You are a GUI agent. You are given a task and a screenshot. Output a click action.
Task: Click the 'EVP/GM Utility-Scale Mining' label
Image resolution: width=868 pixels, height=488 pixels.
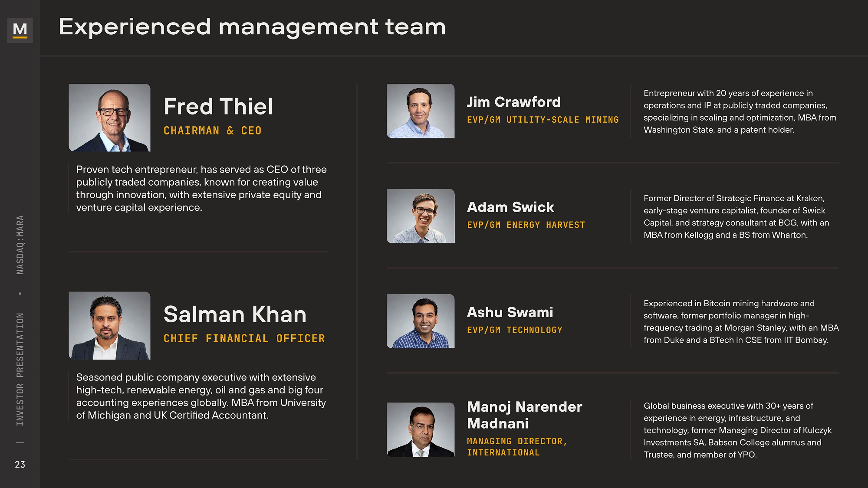pyautogui.click(x=542, y=120)
